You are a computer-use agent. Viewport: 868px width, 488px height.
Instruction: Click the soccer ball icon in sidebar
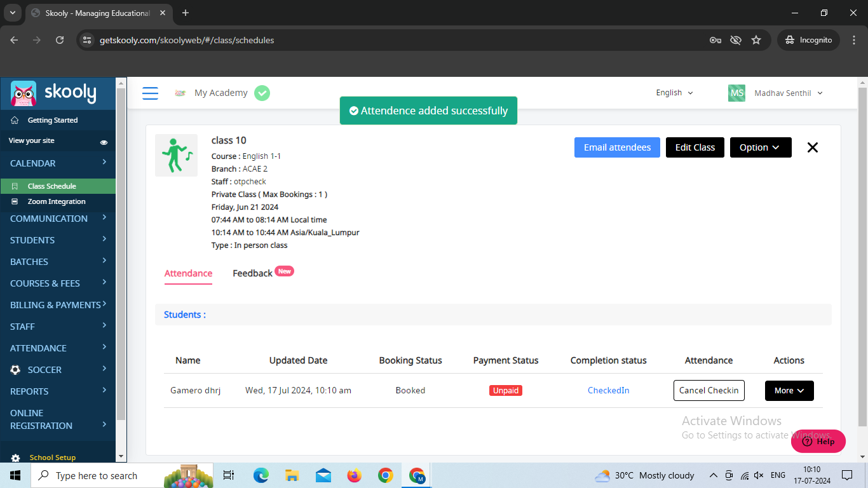click(15, 370)
